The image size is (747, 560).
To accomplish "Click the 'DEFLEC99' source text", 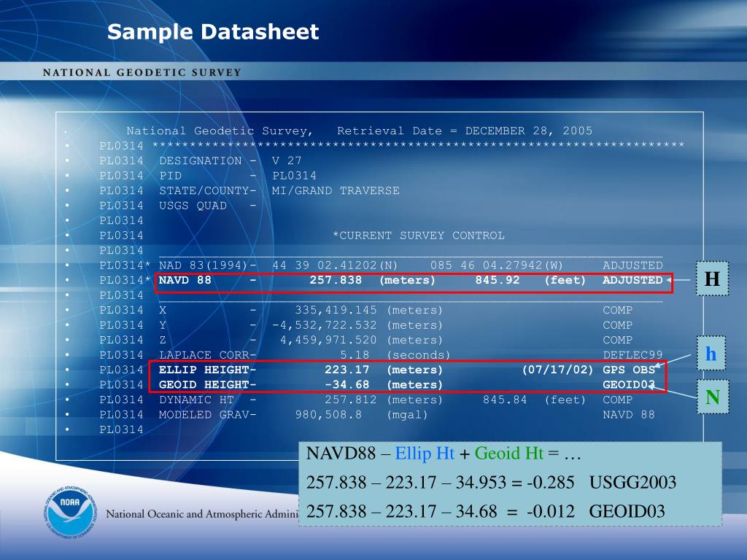I will tap(632, 355).
